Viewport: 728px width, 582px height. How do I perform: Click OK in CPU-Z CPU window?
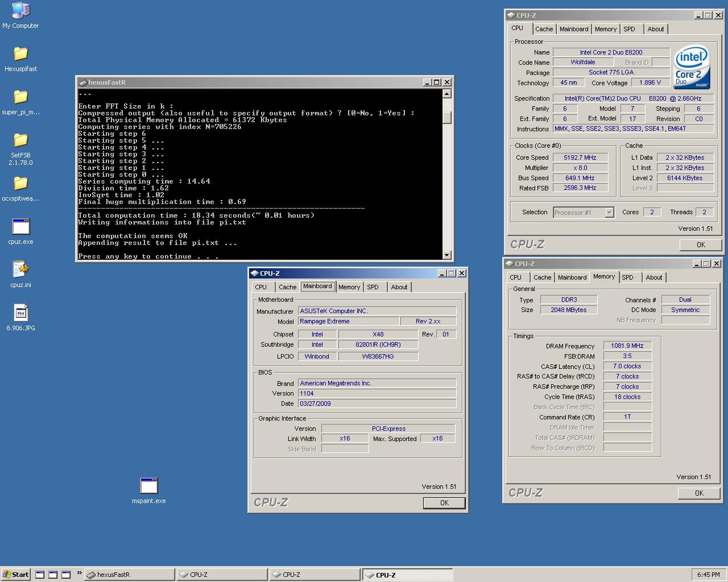pos(701,245)
